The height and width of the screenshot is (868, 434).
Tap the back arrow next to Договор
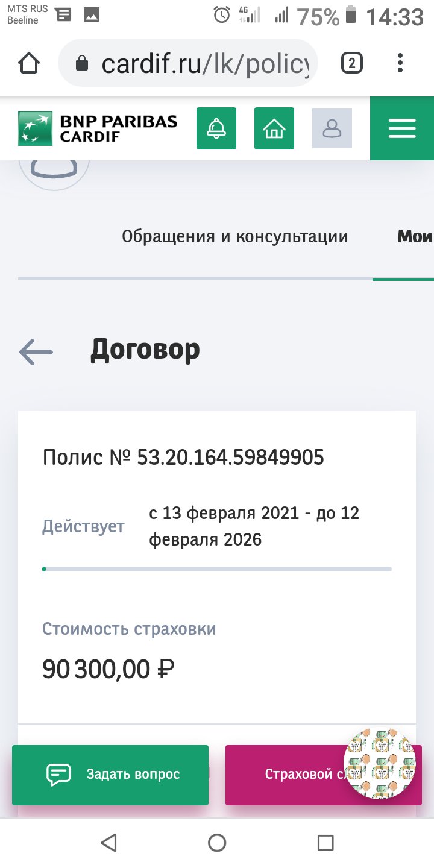[36, 351]
